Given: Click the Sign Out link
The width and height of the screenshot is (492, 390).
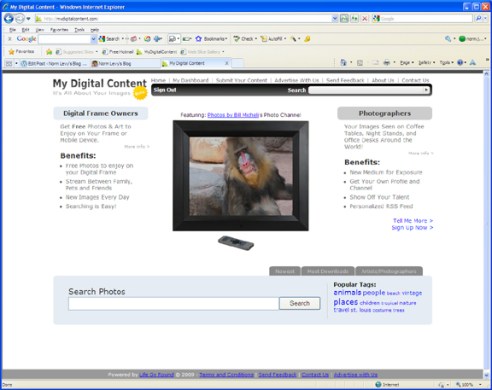Looking at the screenshot, I should tap(165, 90).
